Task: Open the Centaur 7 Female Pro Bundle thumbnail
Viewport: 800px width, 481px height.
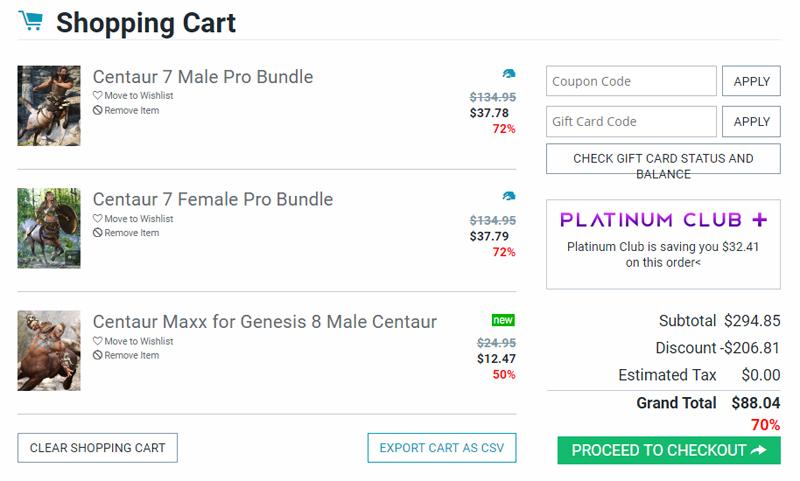Action: pyautogui.click(x=49, y=228)
